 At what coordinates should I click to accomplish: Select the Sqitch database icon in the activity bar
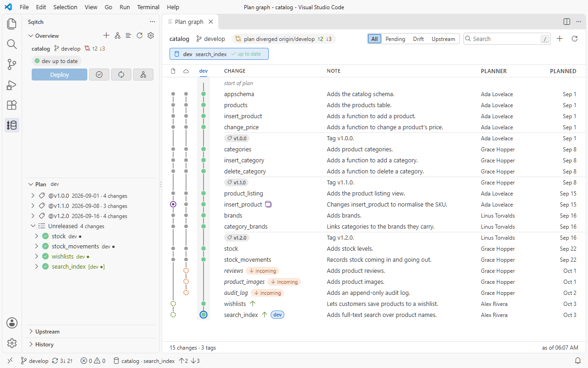12,125
